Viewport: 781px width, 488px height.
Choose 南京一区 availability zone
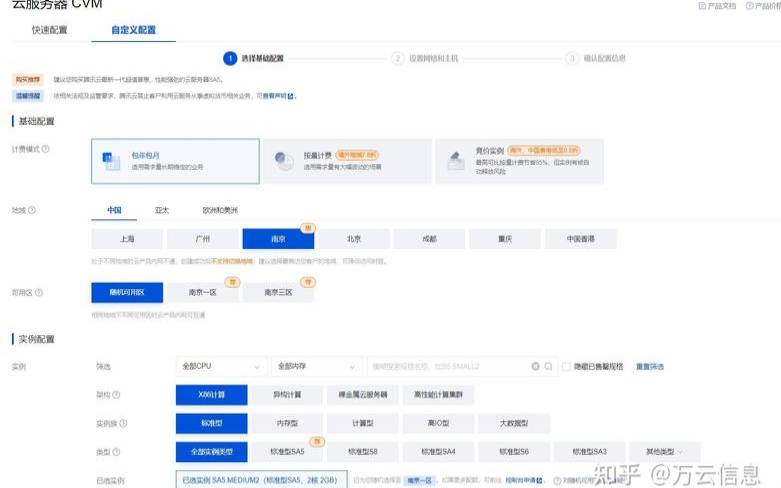tap(203, 292)
